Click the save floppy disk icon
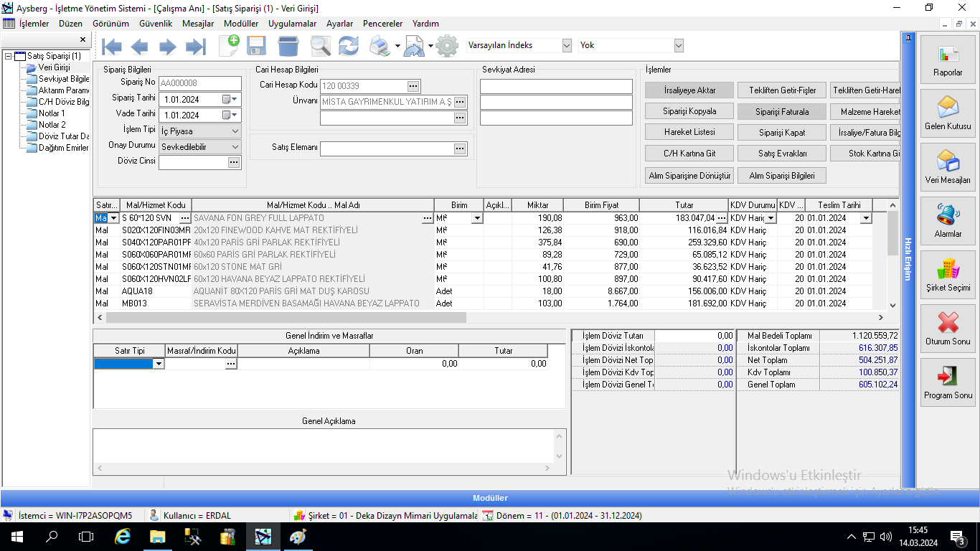The image size is (980, 551). point(256,46)
